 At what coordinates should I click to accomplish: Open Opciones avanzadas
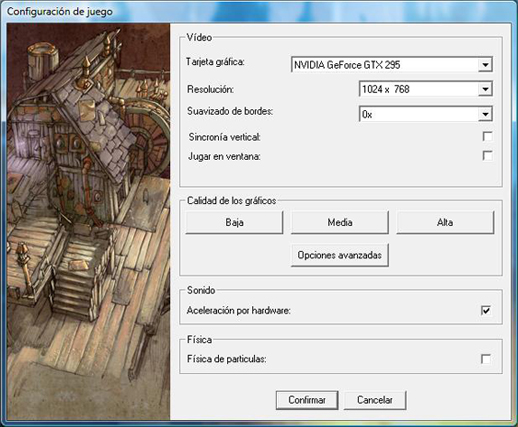click(340, 255)
